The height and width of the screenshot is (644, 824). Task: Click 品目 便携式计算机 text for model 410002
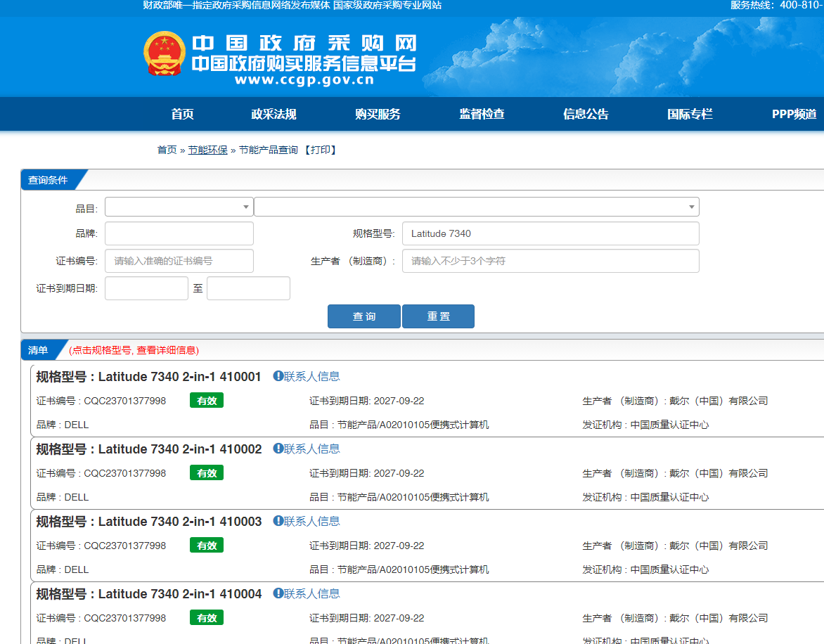pos(399,497)
